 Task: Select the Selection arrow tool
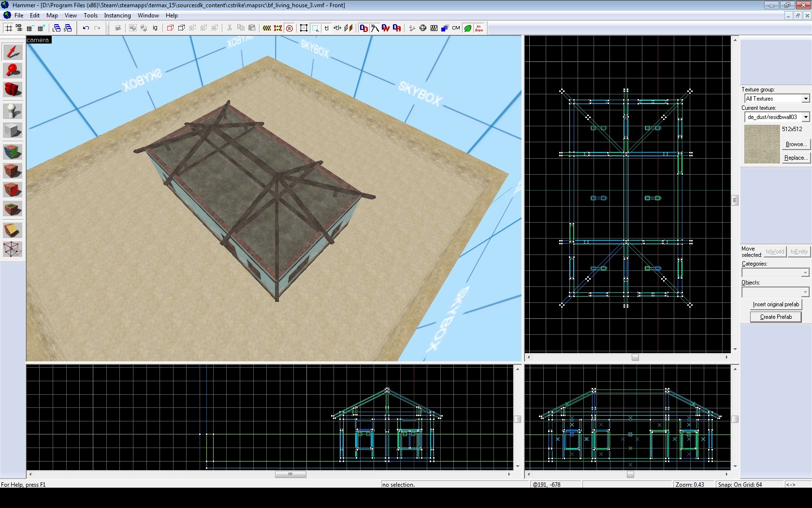tap(13, 52)
